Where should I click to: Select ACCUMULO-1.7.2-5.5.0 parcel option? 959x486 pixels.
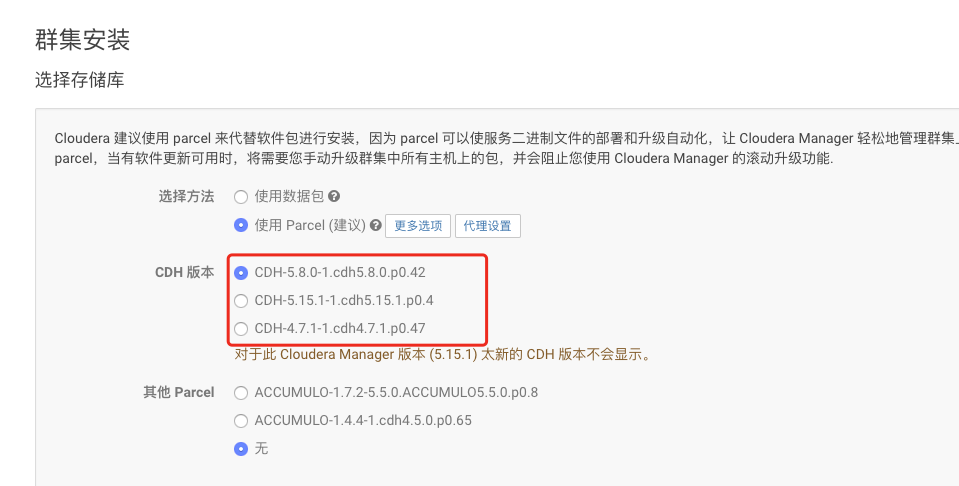[x=241, y=392]
